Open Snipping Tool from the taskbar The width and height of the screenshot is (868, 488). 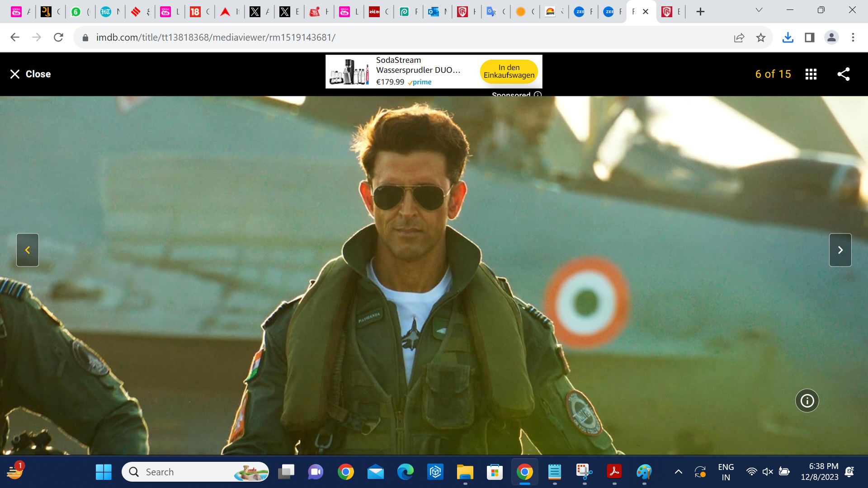[x=584, y=472]
